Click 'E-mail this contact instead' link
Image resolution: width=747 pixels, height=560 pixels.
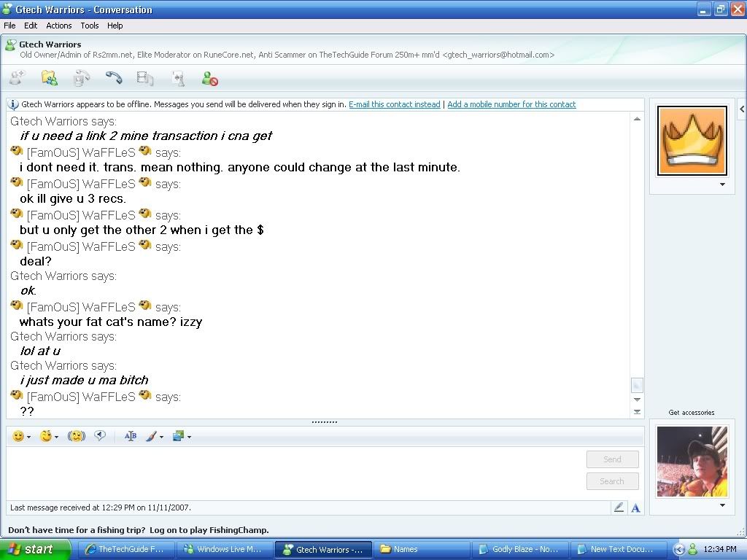point(394,104)
